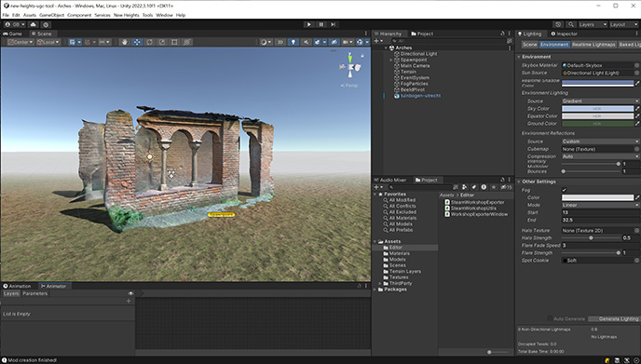Screen dimensions: 641x364
Task: Toggle scene audio mute button
Action: point(306,42)
